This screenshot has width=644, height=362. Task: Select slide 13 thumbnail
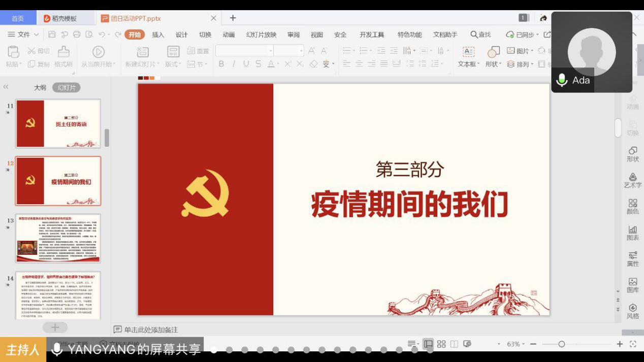tap(58, 238)
